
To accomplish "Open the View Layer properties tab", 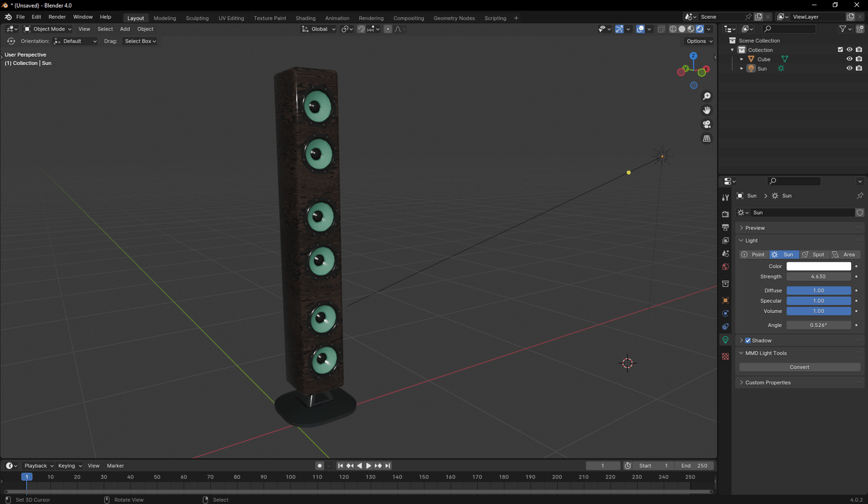I will tap(725, 241).
